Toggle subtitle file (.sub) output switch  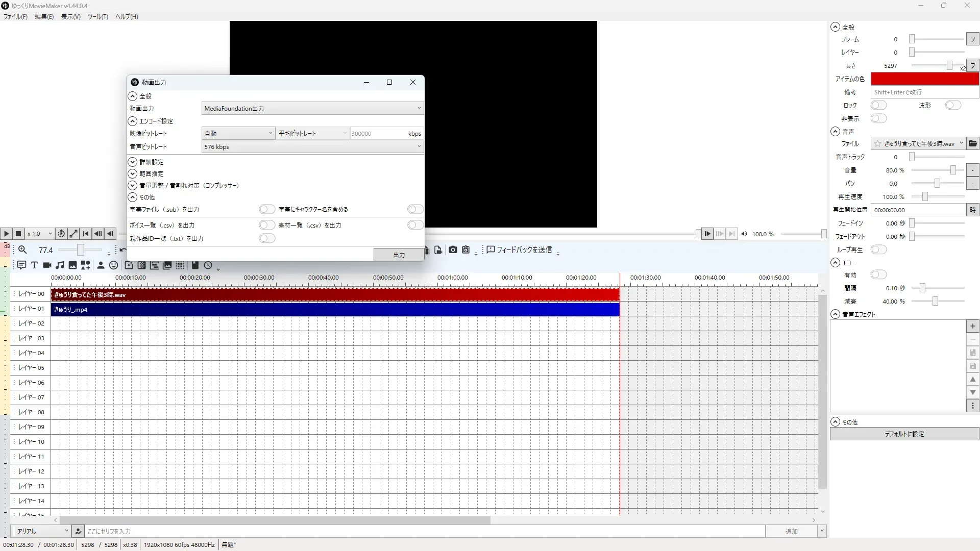266,210
